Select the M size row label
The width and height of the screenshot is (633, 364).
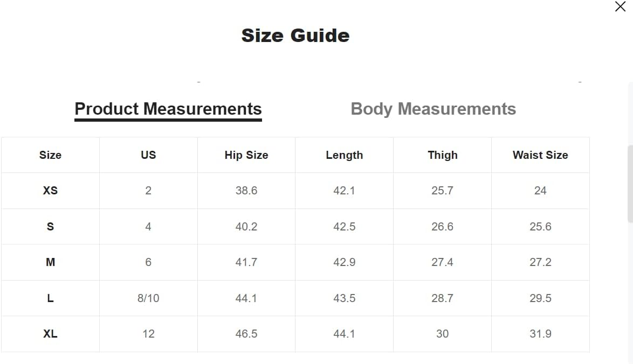(51, 262)
